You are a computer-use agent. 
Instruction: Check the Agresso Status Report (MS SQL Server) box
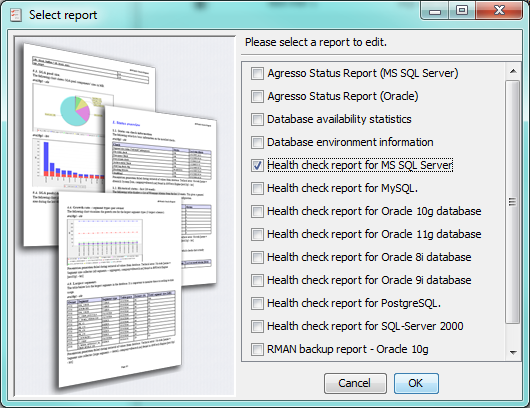tap(257, 73)
